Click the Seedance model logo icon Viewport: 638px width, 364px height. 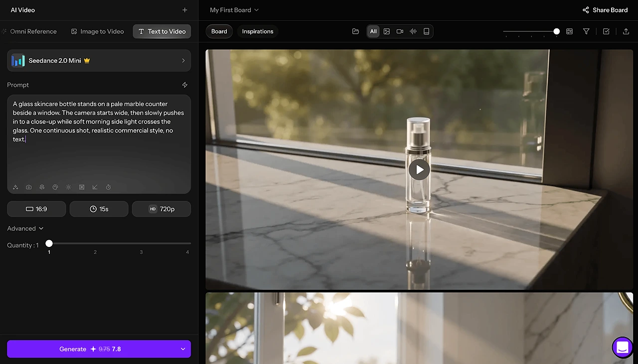[18, 60]
